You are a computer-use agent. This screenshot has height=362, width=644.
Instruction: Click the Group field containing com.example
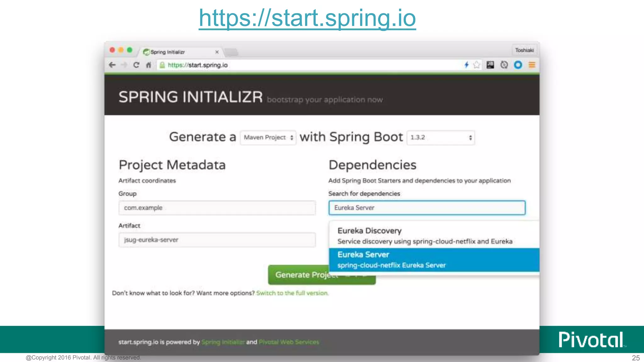click(x=217, y=208)
